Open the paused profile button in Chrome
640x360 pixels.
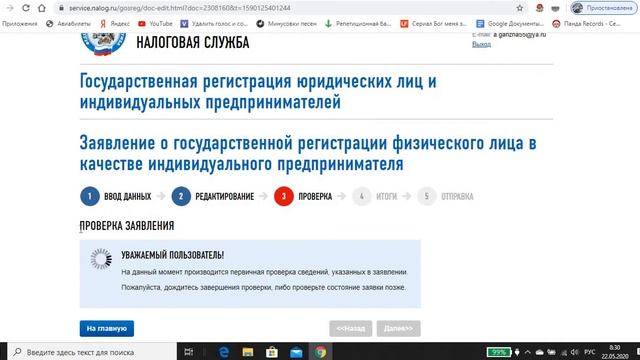(604, 8)
